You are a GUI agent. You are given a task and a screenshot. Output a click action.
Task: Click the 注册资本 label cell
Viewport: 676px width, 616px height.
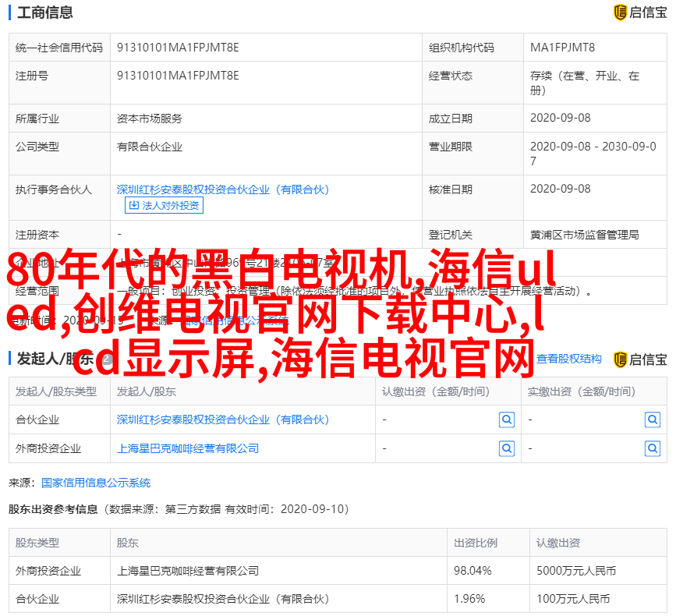(59, 235)
